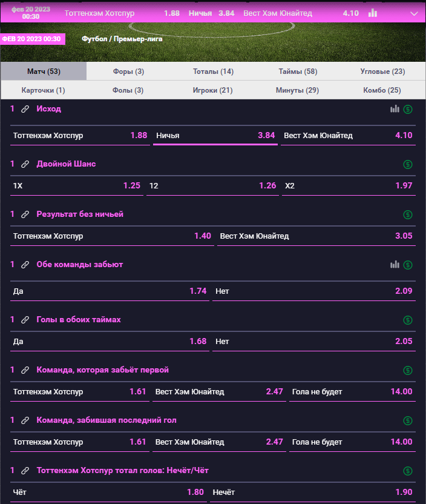Click link icon beside Голы в обоих таймах
Viewport: 426px width, 504px height.
coord(25,320)
